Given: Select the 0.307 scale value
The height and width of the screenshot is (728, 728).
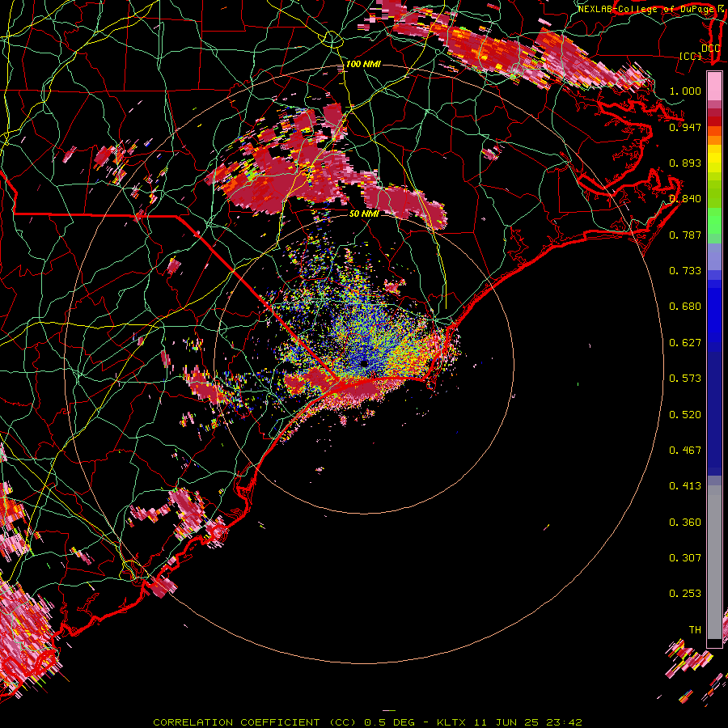Looking at the screenshot, I should tap(685, 558).
